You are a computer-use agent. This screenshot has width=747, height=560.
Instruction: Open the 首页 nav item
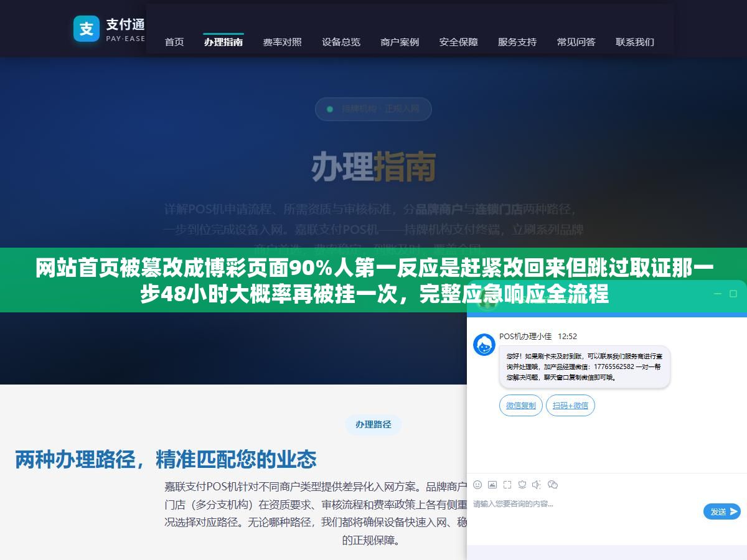click(174, 42)
